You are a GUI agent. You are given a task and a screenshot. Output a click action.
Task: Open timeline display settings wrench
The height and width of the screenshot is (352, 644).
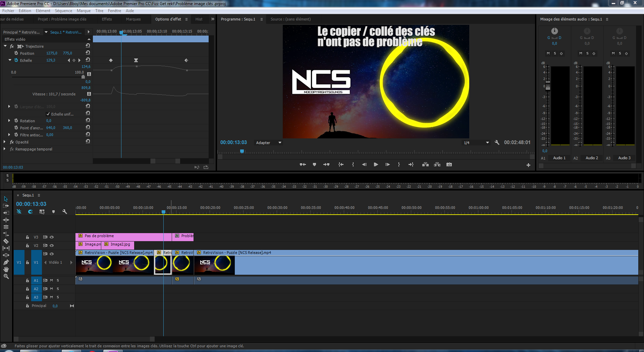65,212
